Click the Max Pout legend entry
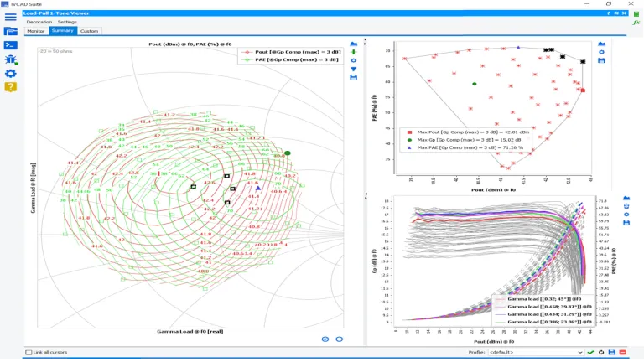The width and height of the screenshot is (644, 362). click(x=468, y=132)
